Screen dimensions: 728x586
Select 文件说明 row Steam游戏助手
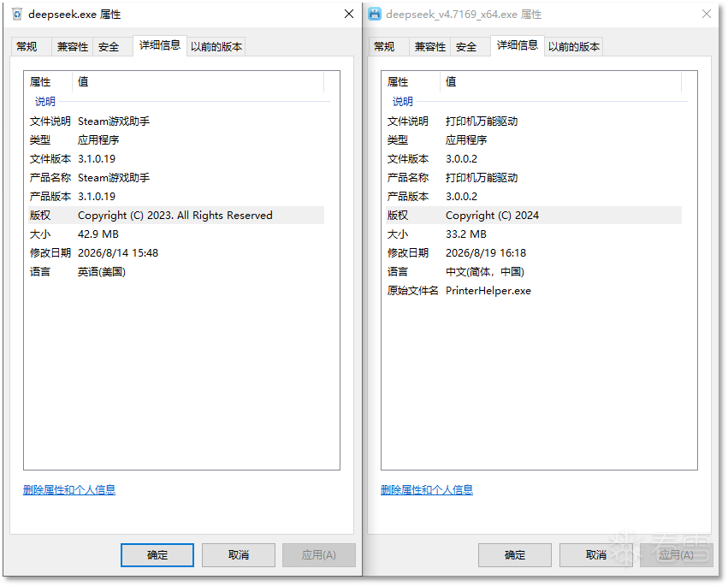176,121
